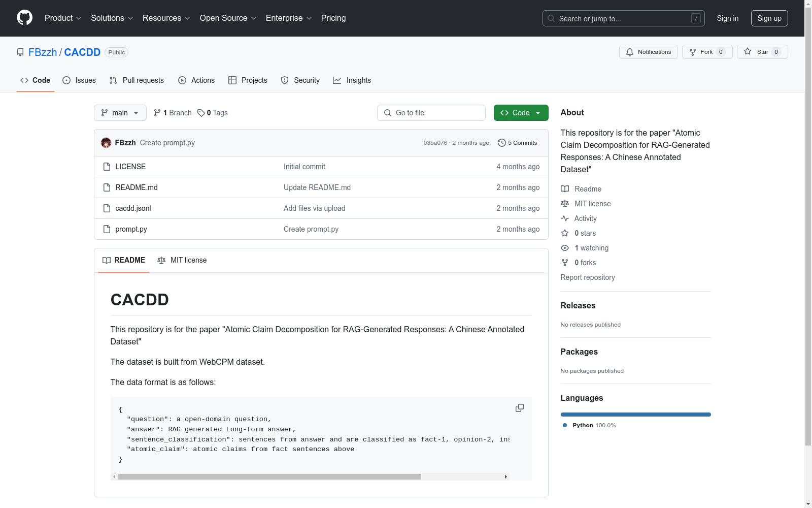
Task: Click the fork icon beside 0 forks
Action: (565, 263)
